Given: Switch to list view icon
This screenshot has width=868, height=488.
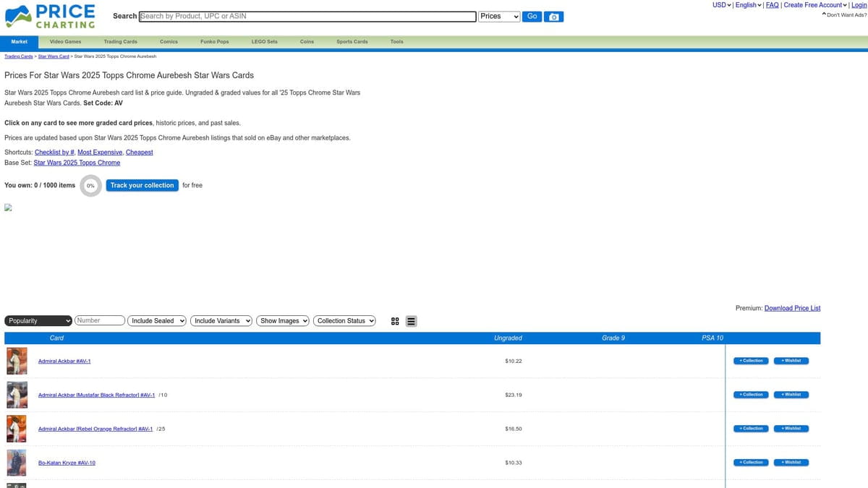Looking at the screenshot, I should pos(411,321).
